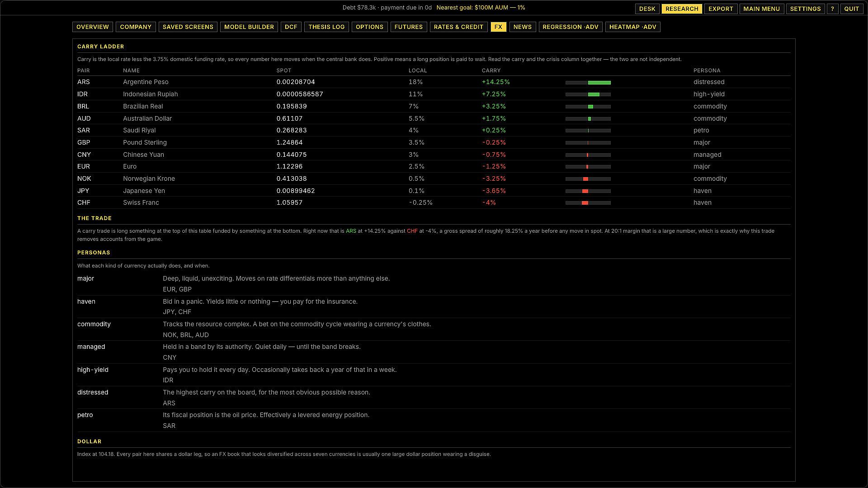Click the Australian Dollar name cell

click(x=147, y=118)
